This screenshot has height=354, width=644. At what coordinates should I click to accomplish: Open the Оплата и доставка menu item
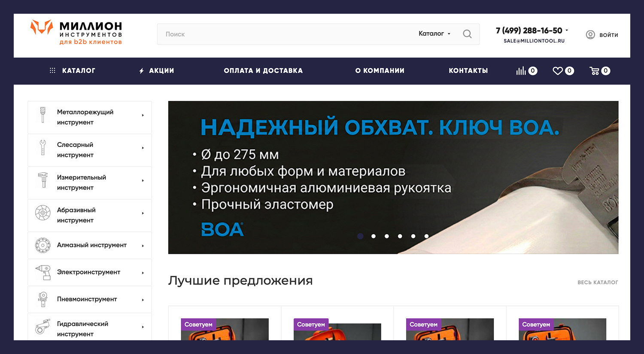click(x=263, y=70)
